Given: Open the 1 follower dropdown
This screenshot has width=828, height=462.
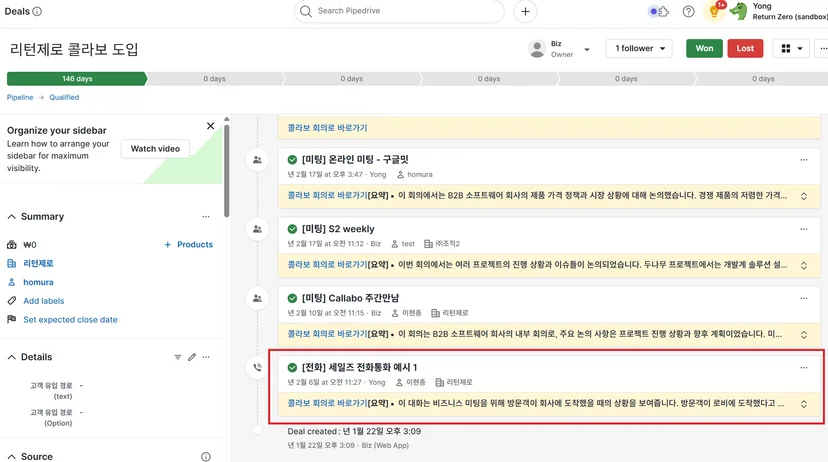Looking at the screenshot, I should click(639, 49).
